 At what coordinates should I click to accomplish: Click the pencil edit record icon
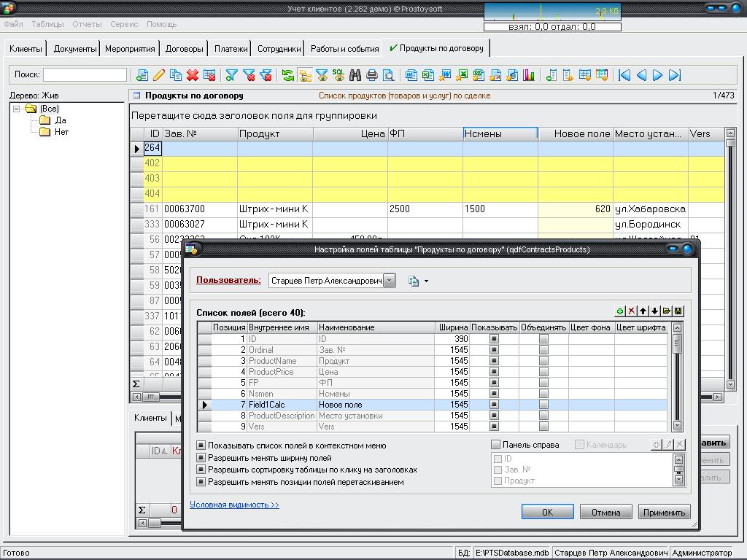[158, 75]
